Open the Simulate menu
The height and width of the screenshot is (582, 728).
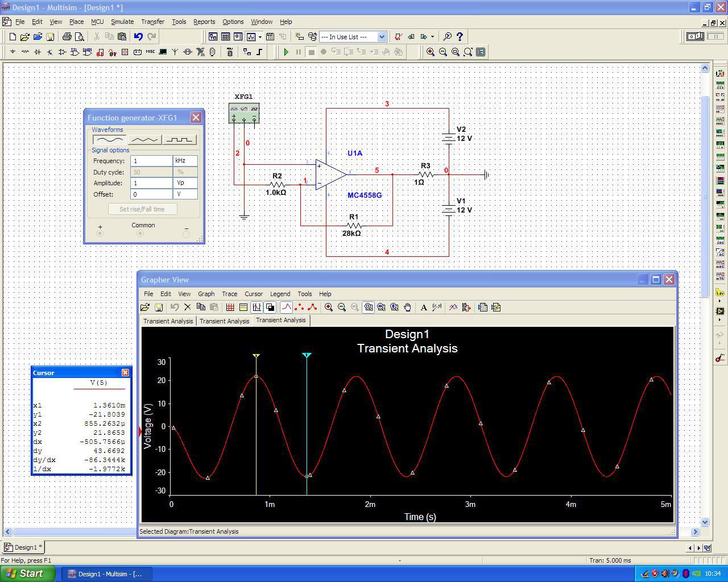coord(122,22)
